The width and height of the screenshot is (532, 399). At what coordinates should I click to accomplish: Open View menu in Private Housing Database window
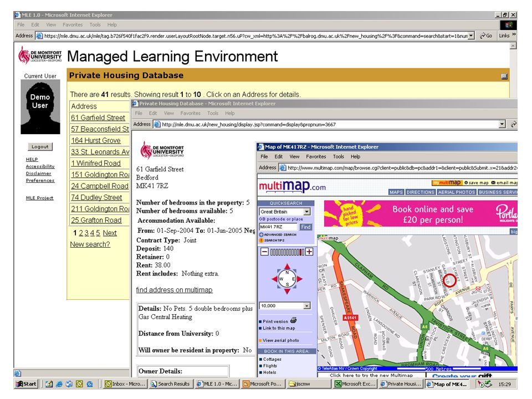(x=168, y=113)
